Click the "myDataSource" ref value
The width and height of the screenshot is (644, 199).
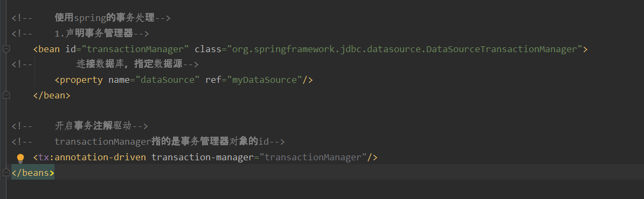click(x=265, y=80)
